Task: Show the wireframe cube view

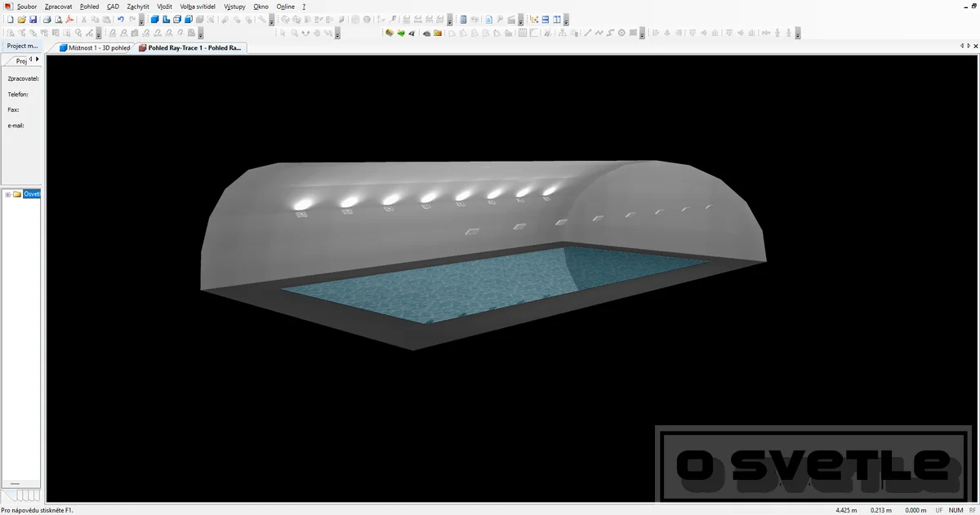Action: pyautogui.click(x=177, y=20)
